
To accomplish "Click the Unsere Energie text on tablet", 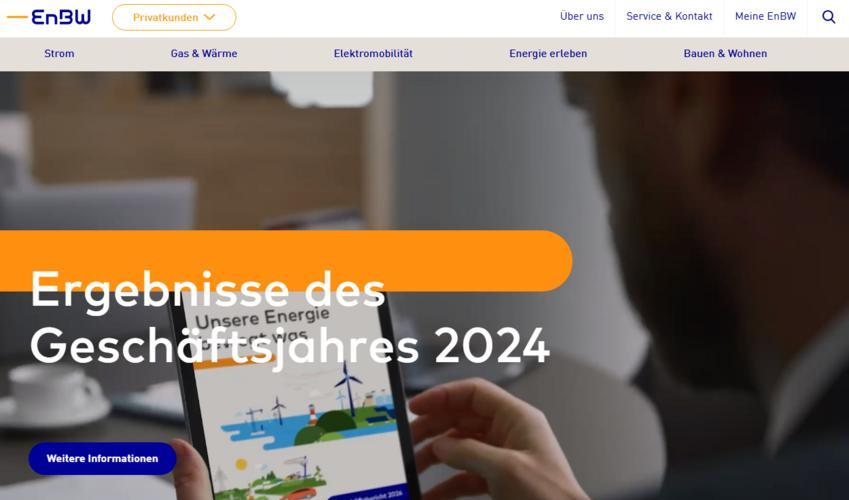I will tap(263, 318).
